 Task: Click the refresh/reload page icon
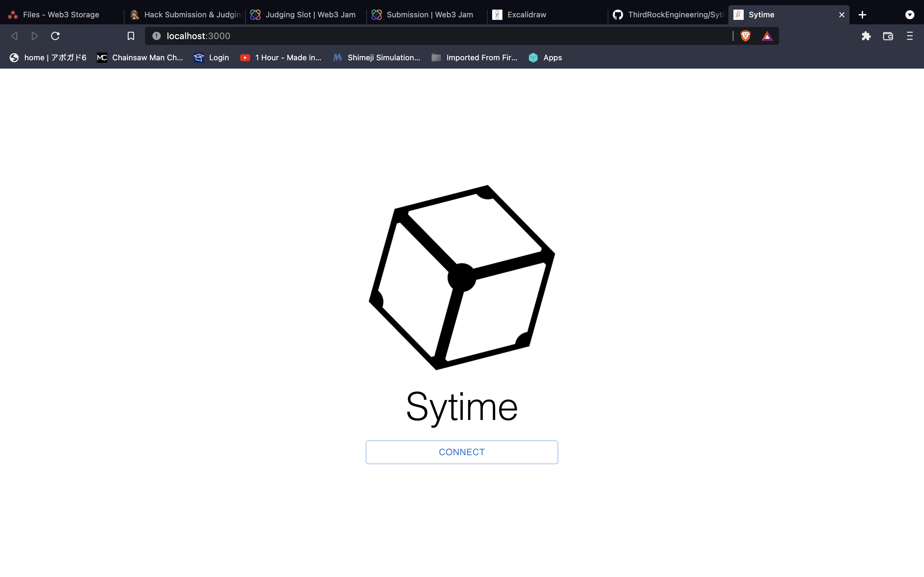pyautogui.click(x=56, y=36)
